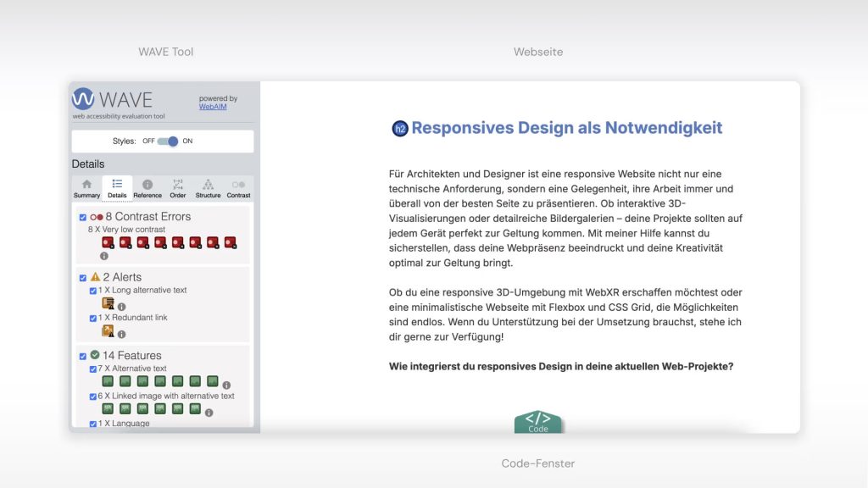Toggle the Long alternative text checkbox
Image resolution: width=868 pixels, height=488 pixels.
pyautogui.click(x=93, y=291)
